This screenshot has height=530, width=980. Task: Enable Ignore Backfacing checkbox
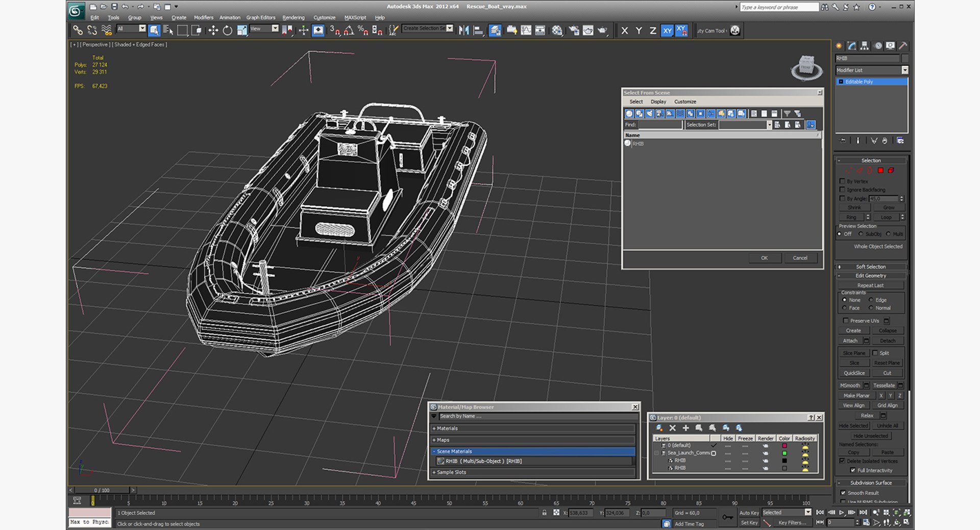tap(842, 189)
